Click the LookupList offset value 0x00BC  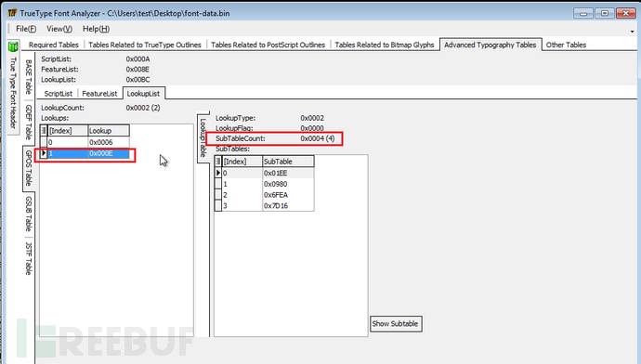(x=137, y=80)
